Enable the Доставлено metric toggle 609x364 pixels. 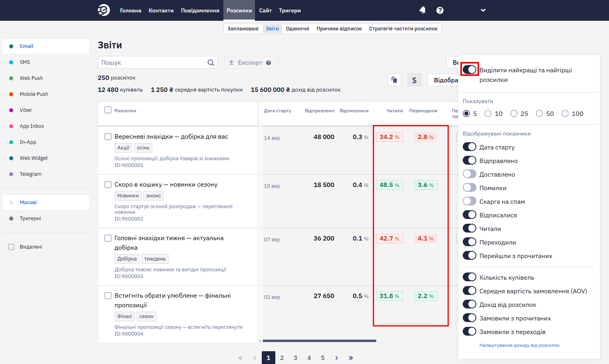click(x=470, y=174)
